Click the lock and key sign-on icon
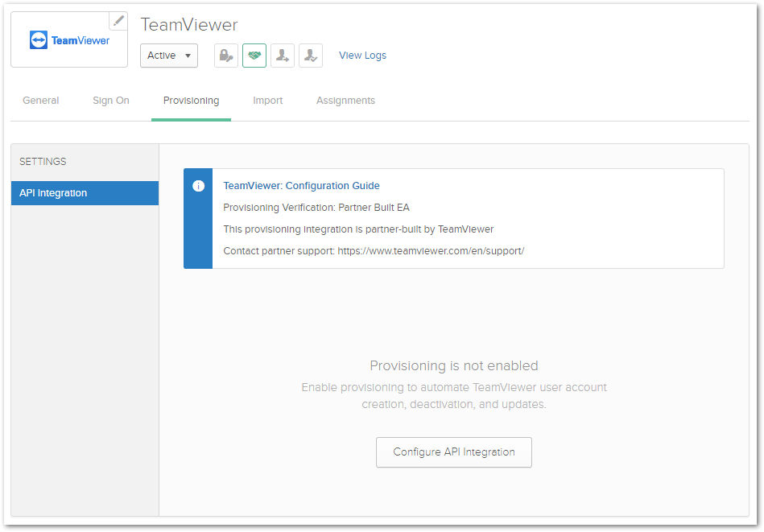 (x=226, y=56)
